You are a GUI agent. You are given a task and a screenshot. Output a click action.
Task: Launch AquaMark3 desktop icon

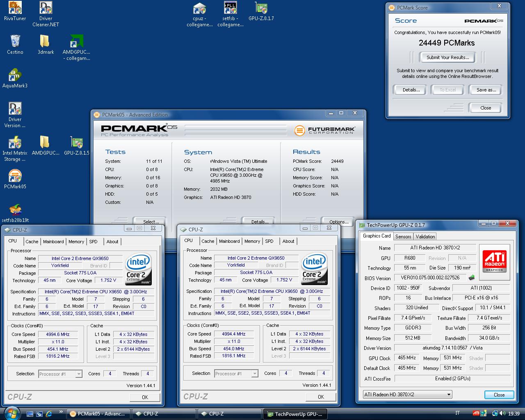pyautogui.click(x=15, y=75)
